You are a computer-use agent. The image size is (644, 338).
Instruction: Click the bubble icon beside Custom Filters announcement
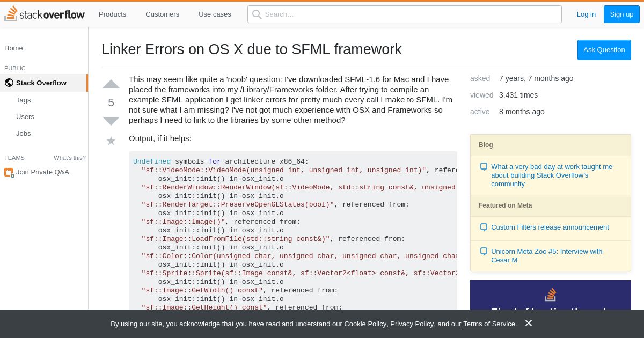pyautogui.click(x=484, y=227)
